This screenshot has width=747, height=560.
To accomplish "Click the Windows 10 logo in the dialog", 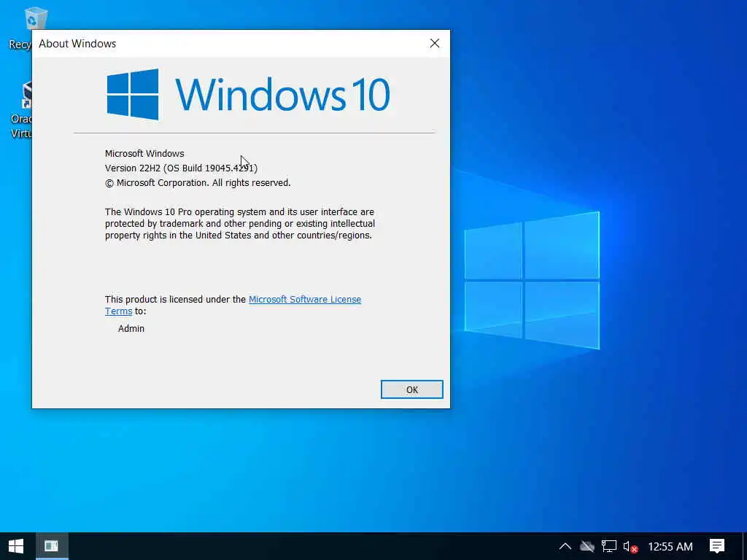I will tap(248, 94).
